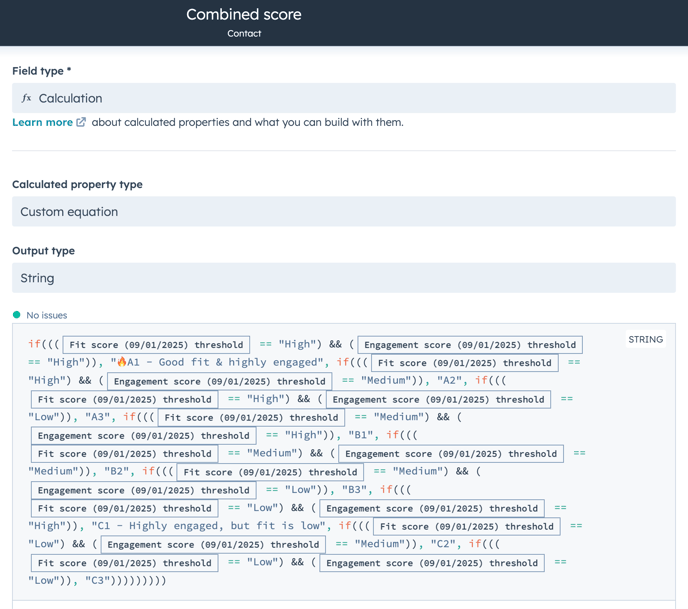The height and width of the screenshot is (609, 688).
Task: Select the Engagement score token preceding "A2"
Action: (219, 381)
